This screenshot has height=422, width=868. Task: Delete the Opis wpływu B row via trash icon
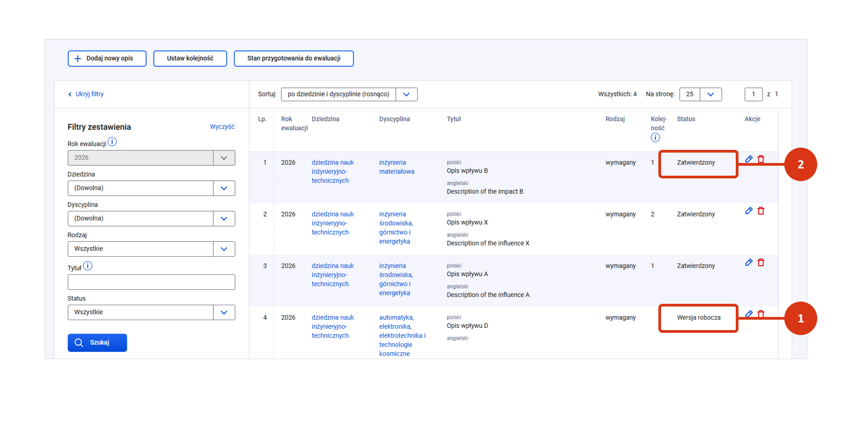coord(761,159)
